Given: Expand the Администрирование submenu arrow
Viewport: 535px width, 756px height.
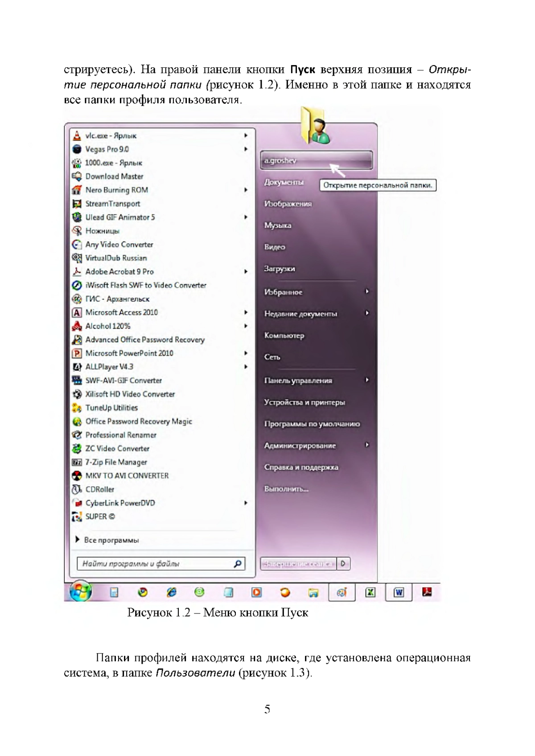Looking at the screenshot, I should [367, 445].
